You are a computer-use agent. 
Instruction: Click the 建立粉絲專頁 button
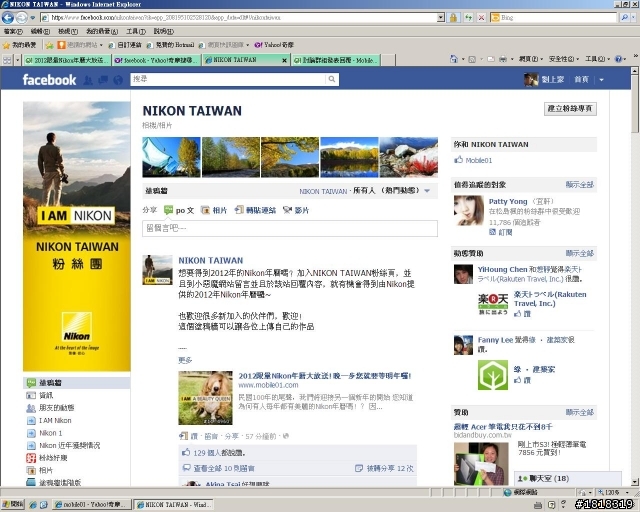[570, 109]
